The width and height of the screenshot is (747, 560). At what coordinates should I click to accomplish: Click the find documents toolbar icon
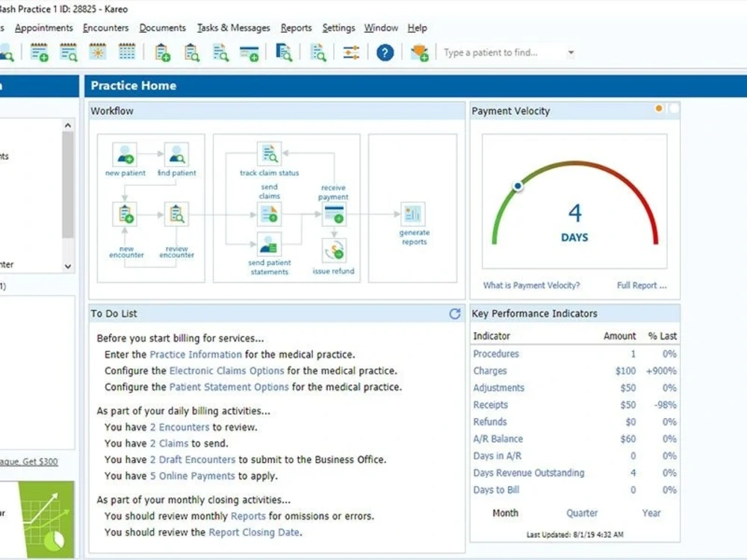(x=284, y=52)
